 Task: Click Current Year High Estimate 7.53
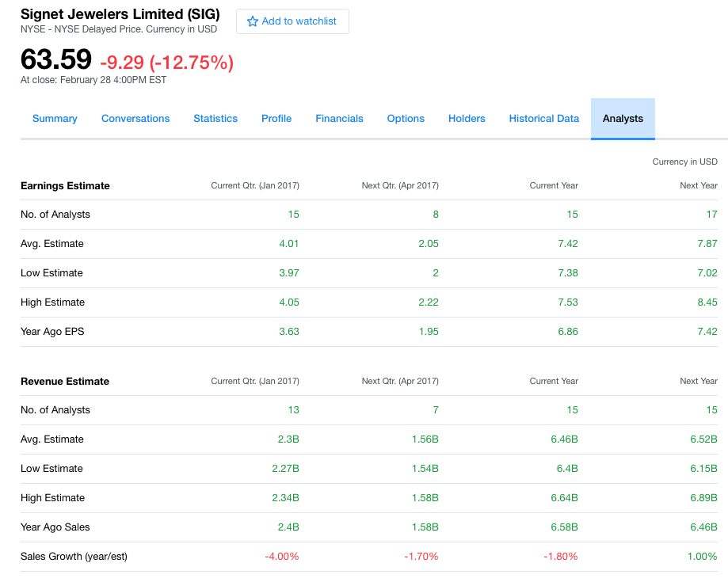(x=568, y=302)
